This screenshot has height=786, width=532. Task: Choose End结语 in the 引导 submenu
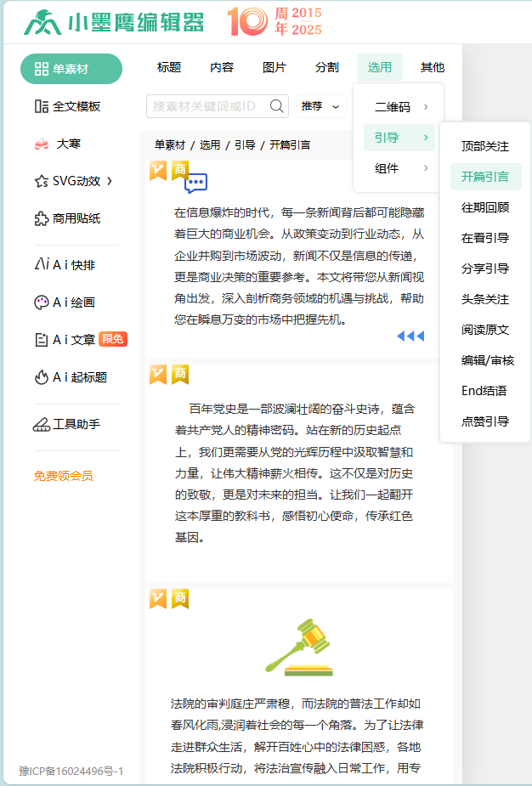[484, 391]
